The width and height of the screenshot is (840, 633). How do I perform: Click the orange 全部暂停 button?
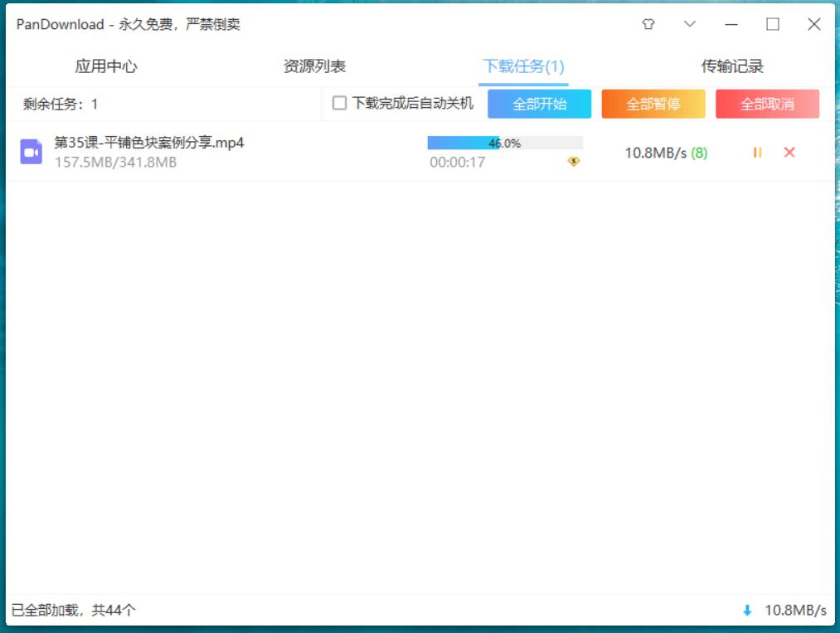coord(653,105)
